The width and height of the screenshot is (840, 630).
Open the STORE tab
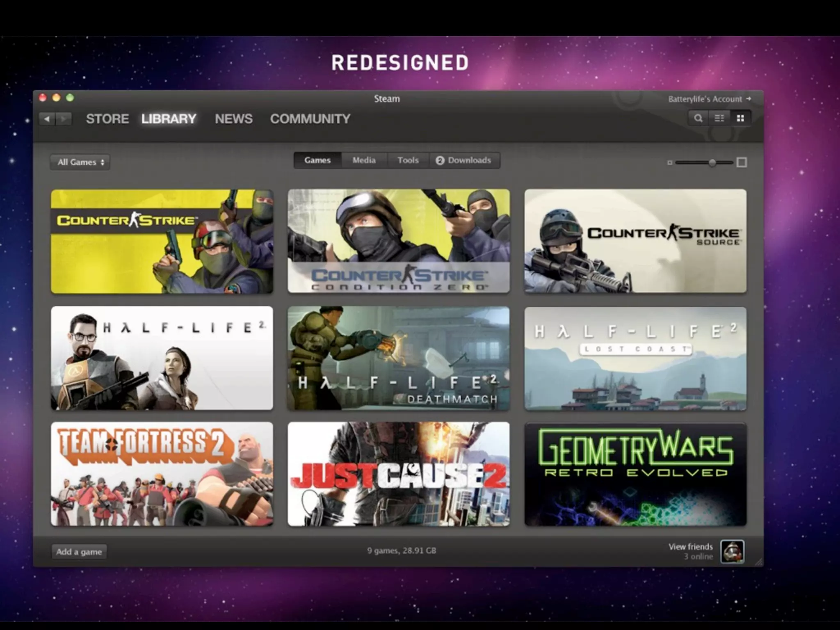point(107,119)
